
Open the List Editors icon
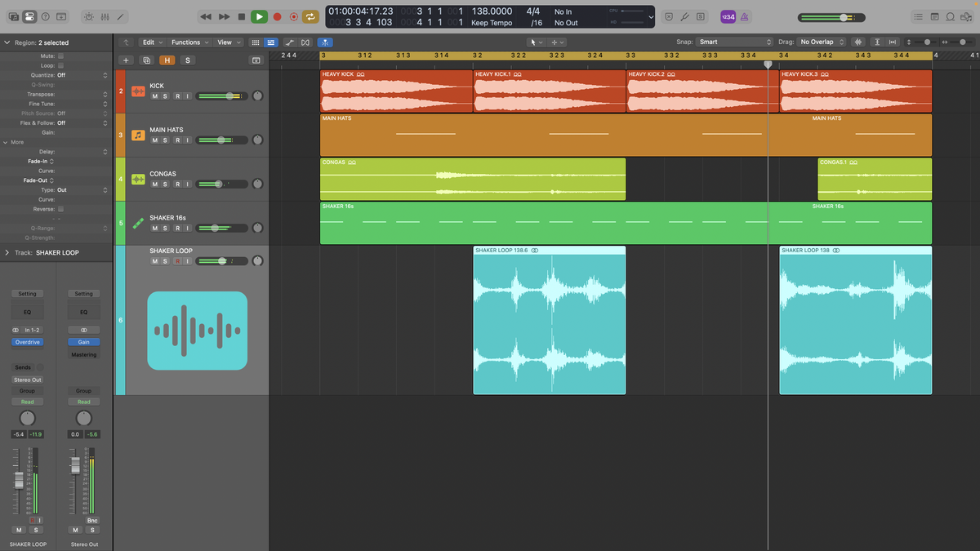920,16
